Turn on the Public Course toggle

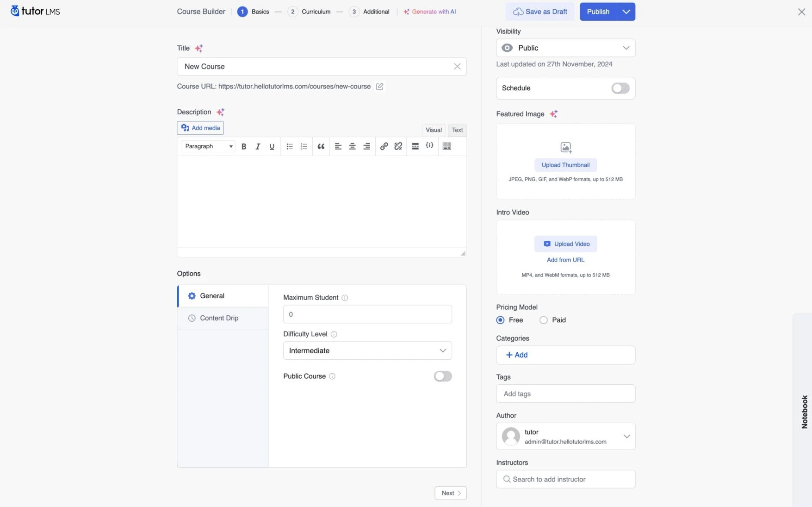click(442, 376)
